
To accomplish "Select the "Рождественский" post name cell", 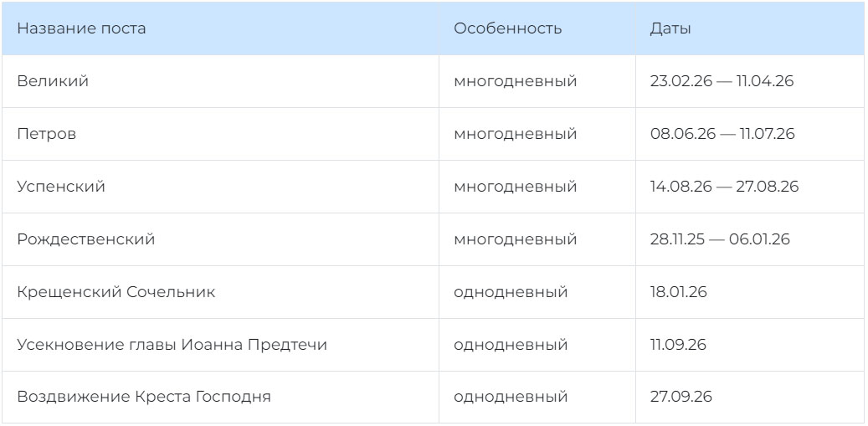I will tap(86, 239).
